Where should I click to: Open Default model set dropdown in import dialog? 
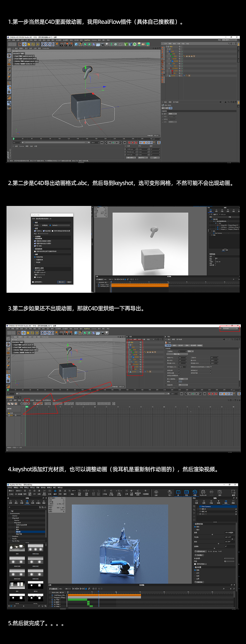(x=61, y=225)
